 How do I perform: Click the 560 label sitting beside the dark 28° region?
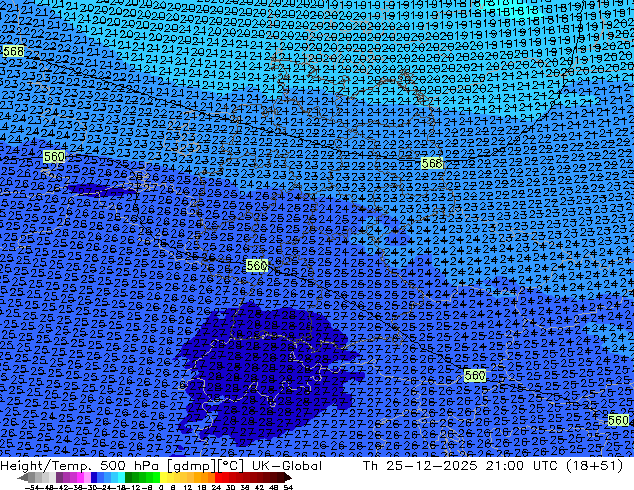pos(257,266)
